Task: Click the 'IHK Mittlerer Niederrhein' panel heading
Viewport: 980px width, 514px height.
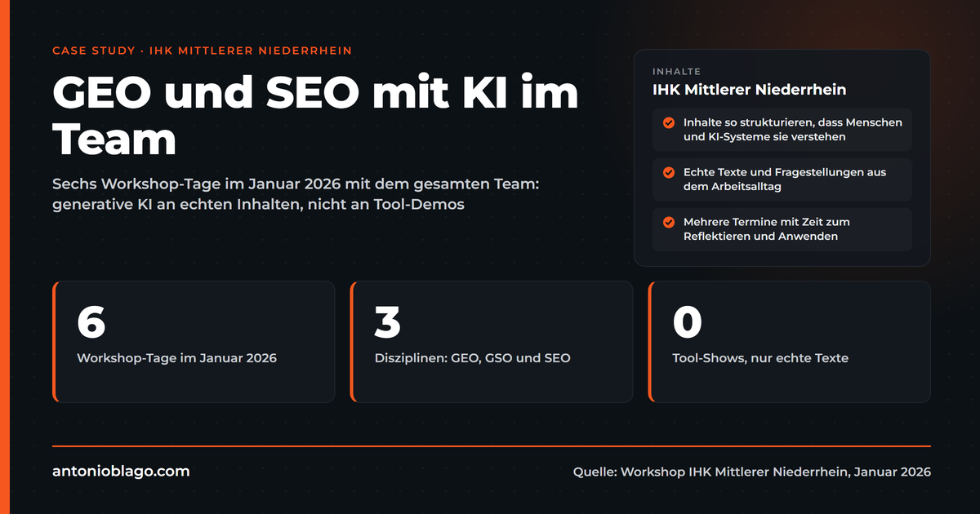Action: (x=749, y=90)
